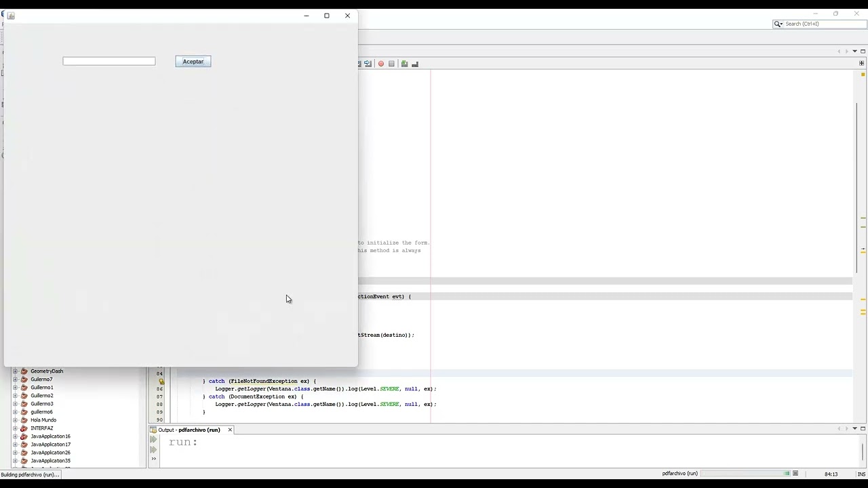868x488 pixels.
Task: Click the lower re-run arrow in the Output panel
Action: click(154, 450)
